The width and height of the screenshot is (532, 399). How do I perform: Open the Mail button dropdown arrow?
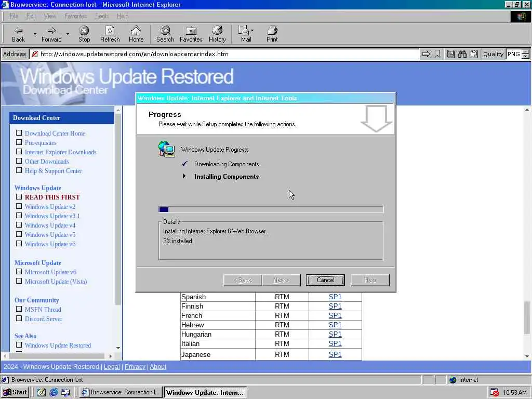(252, 31)
